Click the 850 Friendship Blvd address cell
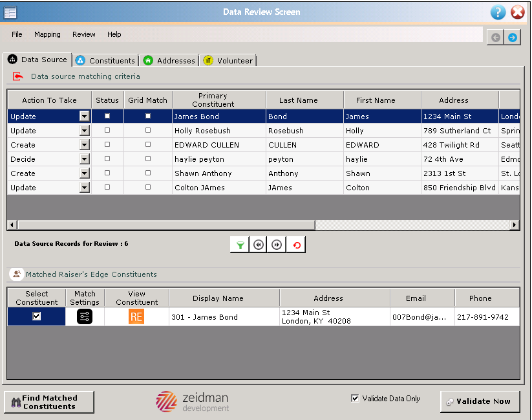This screenshot has height=420, width=532. pos(460,188)
